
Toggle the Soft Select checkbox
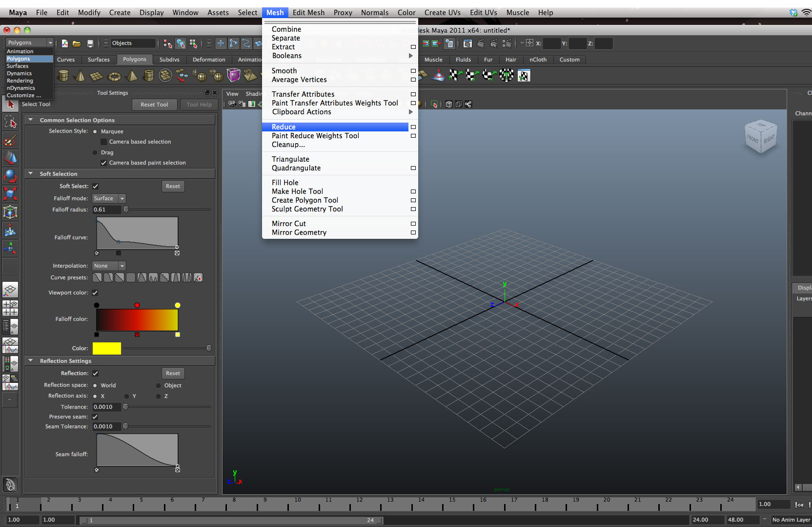(x=95, y=186)
